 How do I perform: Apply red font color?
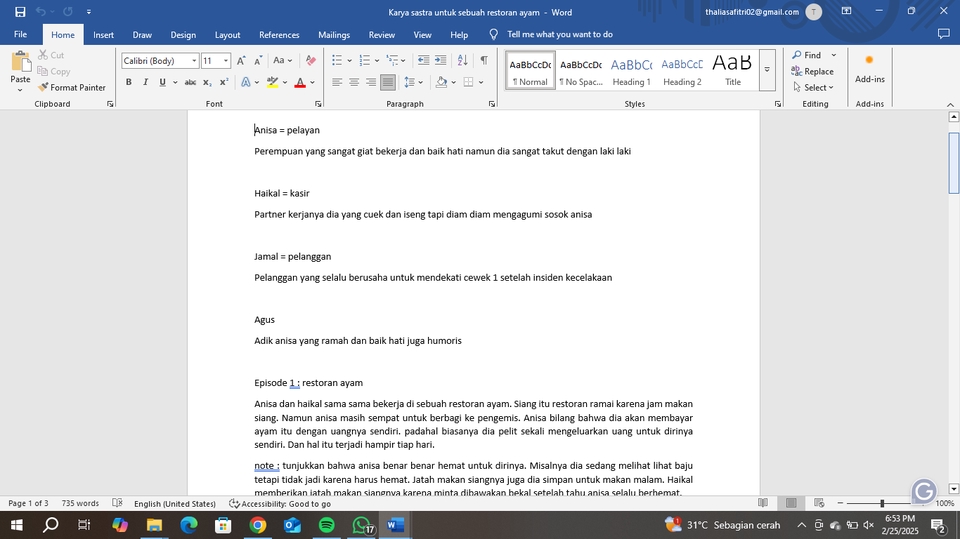pos(300,82)
